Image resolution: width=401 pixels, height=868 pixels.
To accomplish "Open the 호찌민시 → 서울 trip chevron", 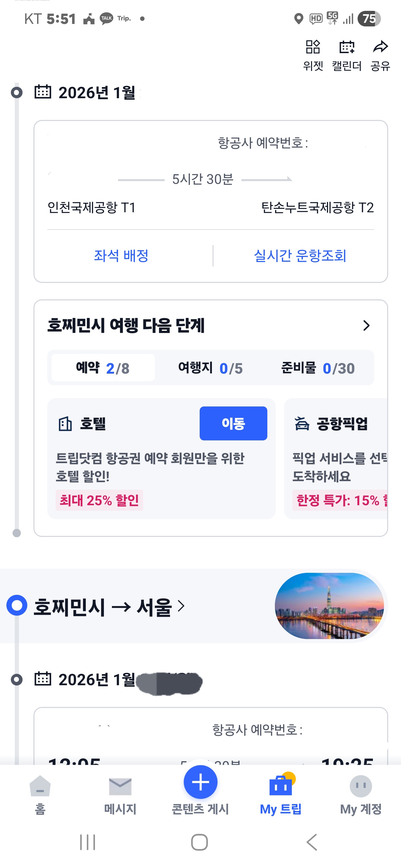I will coord(181,606).
